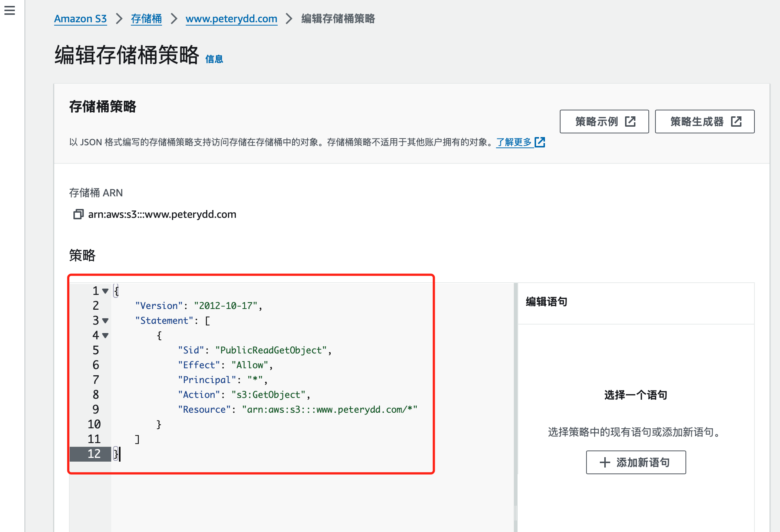Click the breadcrumb chevron after 存储桶
This screenshot has width=780, height=532.
coord(174,19)
